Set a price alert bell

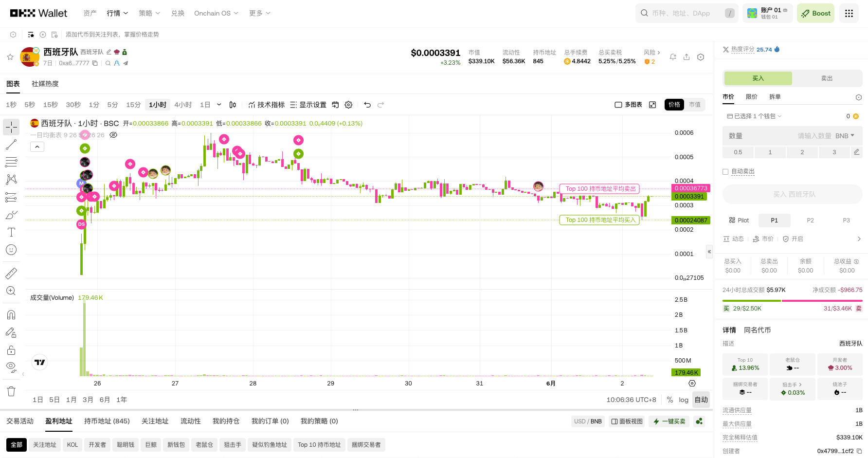(x=673, y=57)
